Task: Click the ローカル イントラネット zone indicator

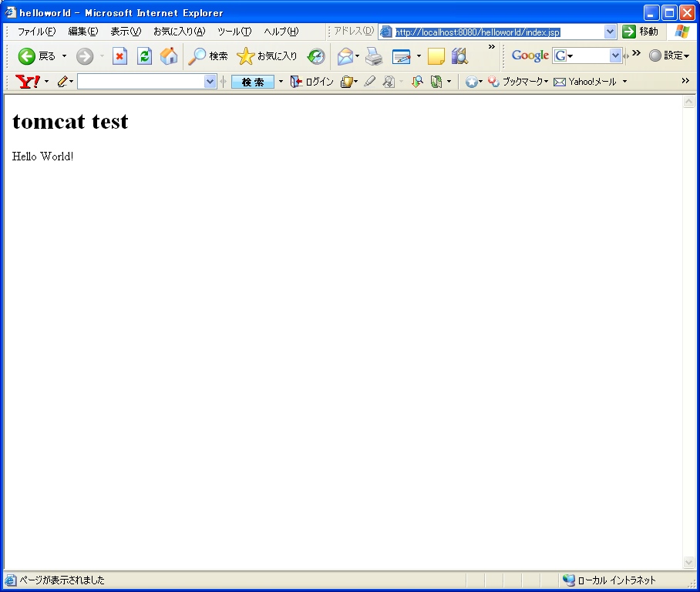Action: tap(609, 580)
